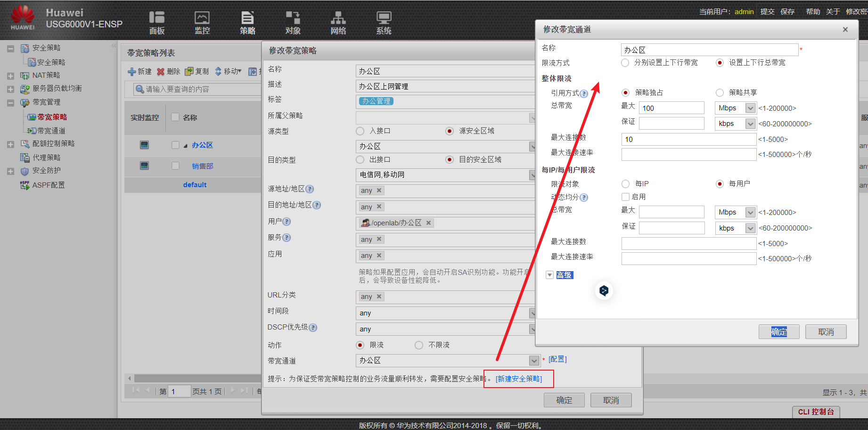Open the 监控 monitor icon

pyautogui.click(x=202, y=23)
